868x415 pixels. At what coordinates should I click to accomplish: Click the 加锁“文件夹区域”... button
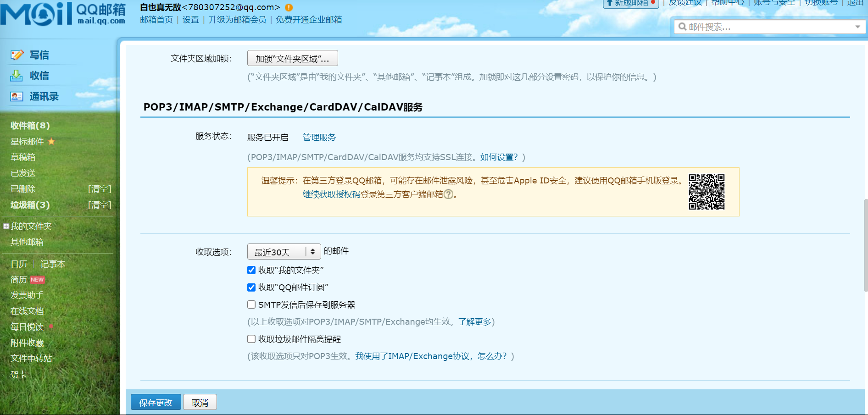293,59
